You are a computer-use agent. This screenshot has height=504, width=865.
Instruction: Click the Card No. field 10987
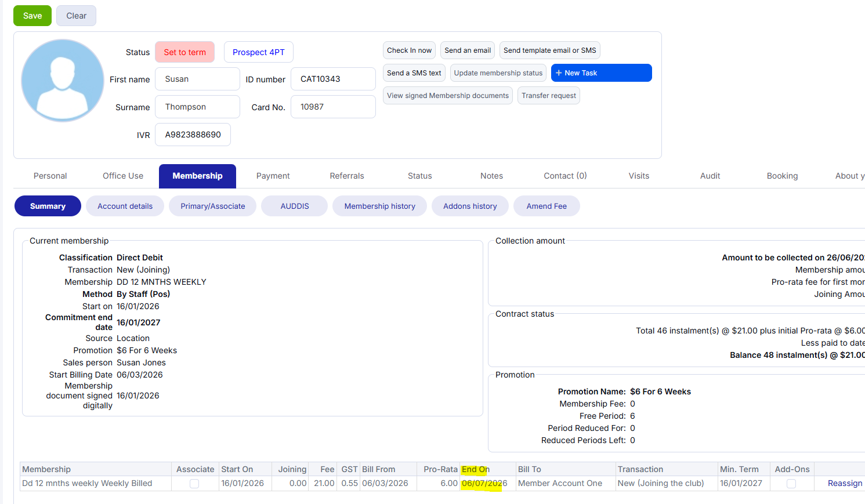tap(333, 107)
